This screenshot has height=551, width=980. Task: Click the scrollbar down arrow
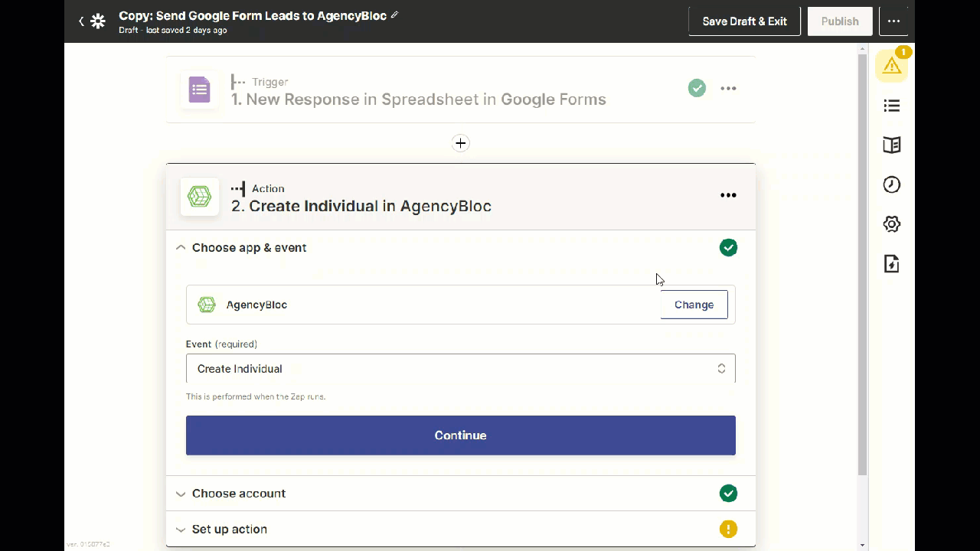[862, 545]
